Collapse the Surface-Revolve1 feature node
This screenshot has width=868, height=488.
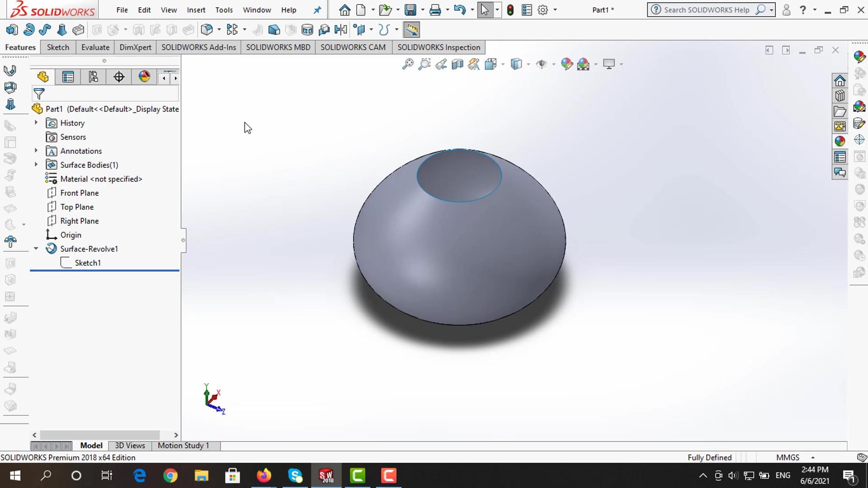36,249
